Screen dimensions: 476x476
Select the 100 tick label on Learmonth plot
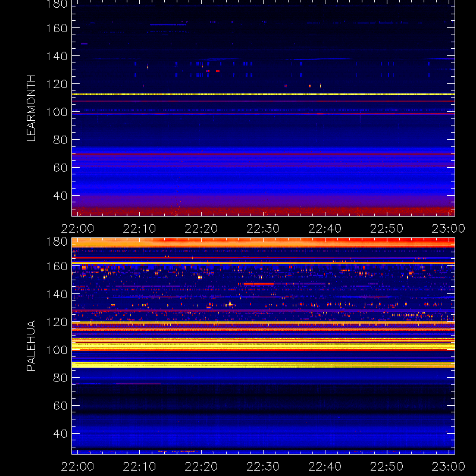point(57,112)
